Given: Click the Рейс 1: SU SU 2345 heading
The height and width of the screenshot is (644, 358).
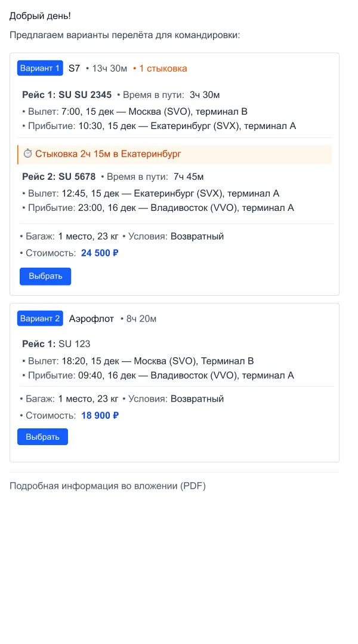Looking at the screenshot, I should pyautogui.click(x=60, y=94).
